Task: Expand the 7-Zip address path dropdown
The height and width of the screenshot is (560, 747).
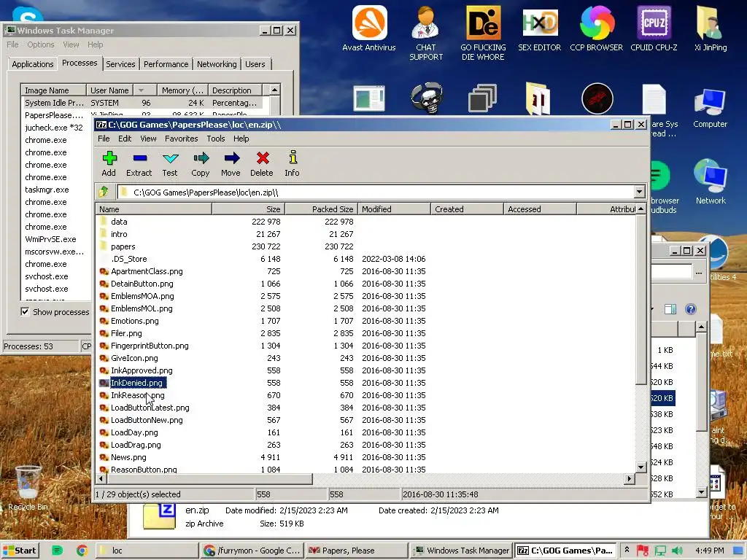Action: (x=639, y=192)
